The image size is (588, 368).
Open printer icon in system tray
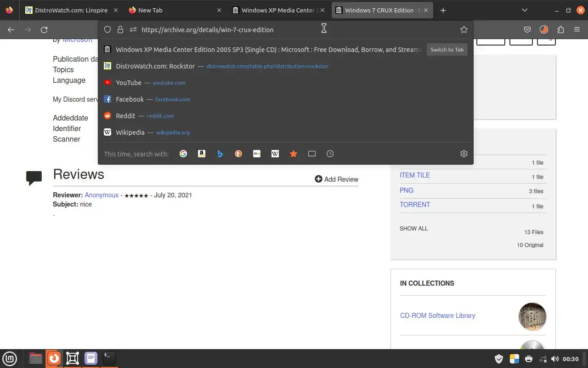(529, 359)
